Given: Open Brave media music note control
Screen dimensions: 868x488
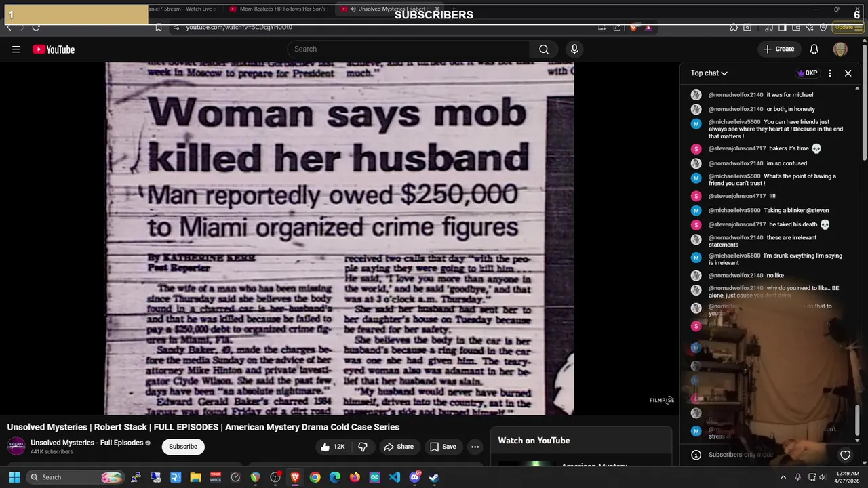Looking at the screenshot, I should [x=769, y=27].
